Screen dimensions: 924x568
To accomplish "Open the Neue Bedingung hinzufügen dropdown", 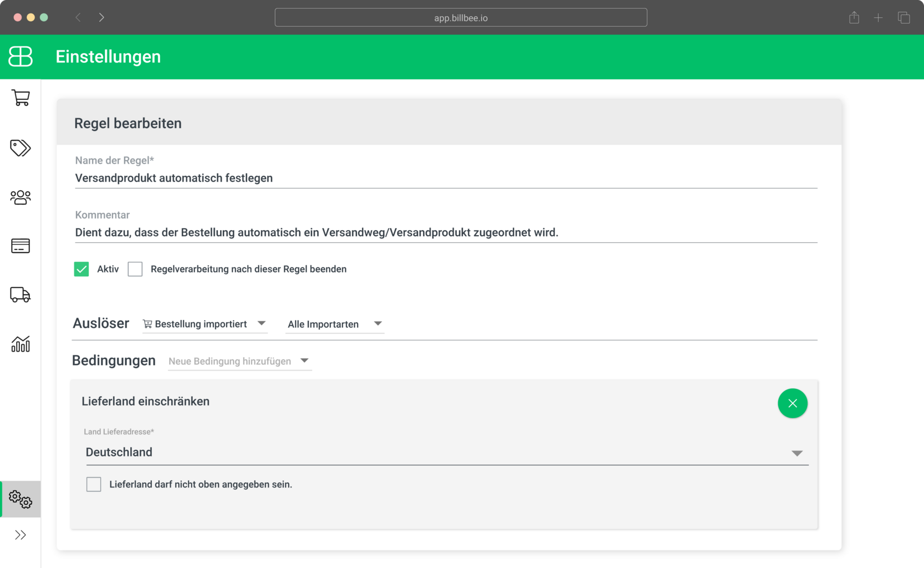I will (x=239, y=361).
